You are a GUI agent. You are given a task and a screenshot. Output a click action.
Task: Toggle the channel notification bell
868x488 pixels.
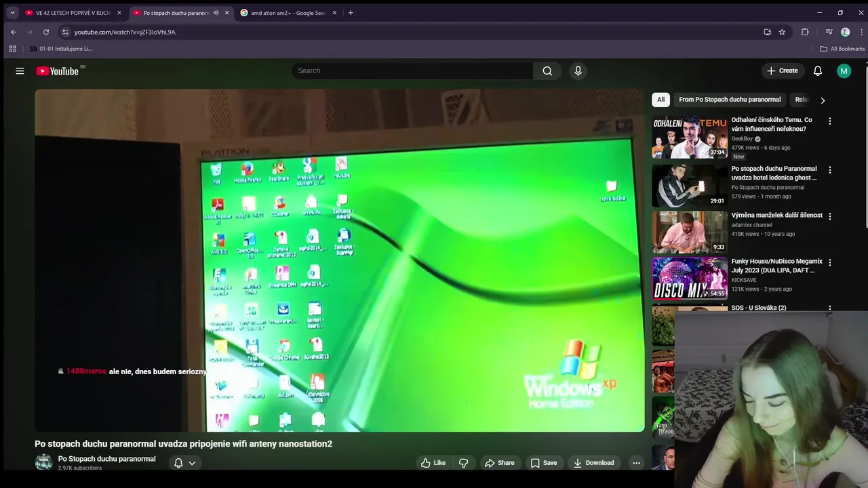click(178, 463)
